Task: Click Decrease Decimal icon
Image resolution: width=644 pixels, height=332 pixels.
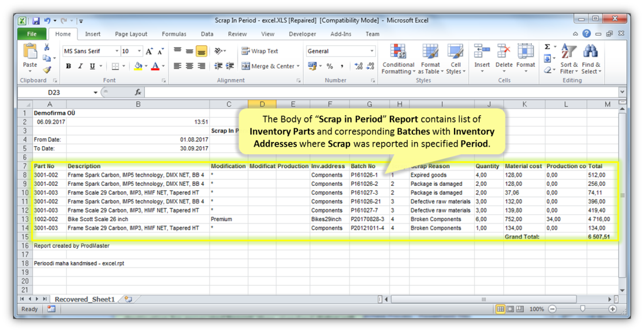Action: [370, 66]
